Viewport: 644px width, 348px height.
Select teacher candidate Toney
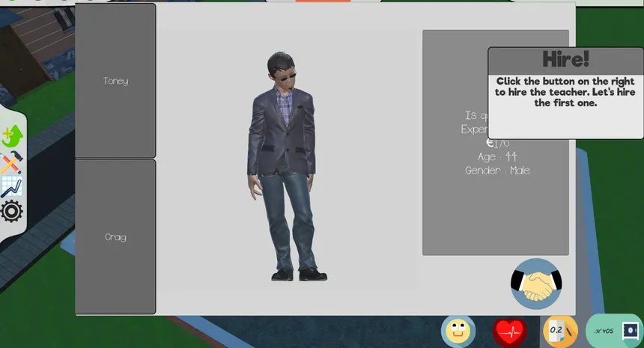[x=115, y=81]
